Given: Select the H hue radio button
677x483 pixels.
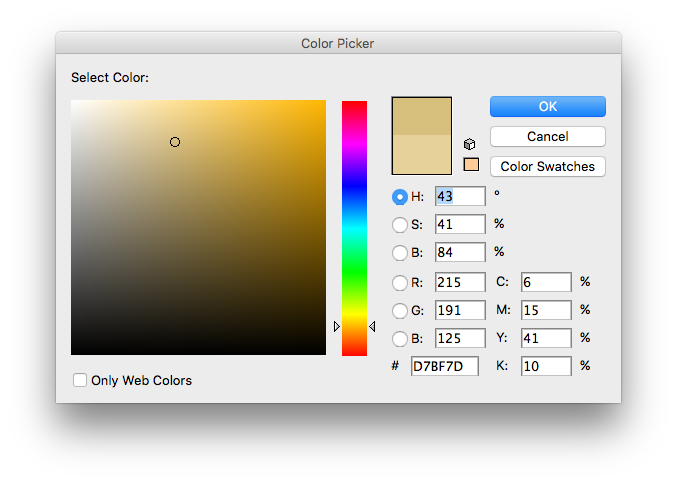Looking at the screenshot, I should tap(400, 197).
